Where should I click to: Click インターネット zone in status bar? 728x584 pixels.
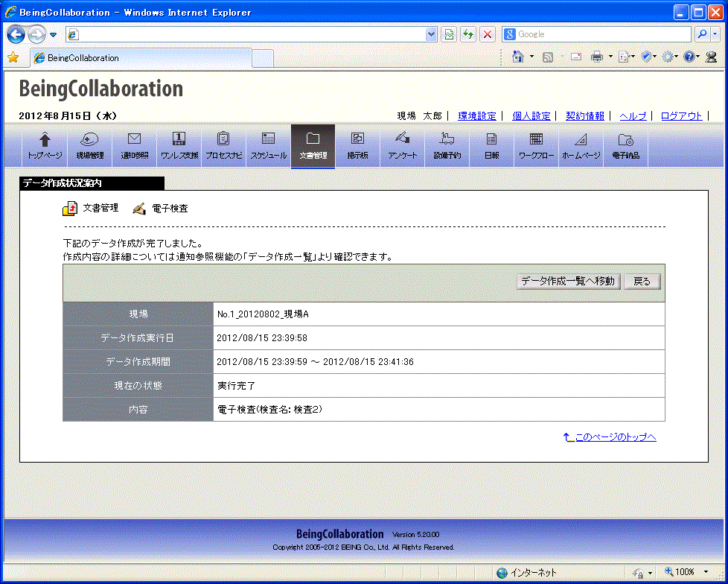pos(526,572)
